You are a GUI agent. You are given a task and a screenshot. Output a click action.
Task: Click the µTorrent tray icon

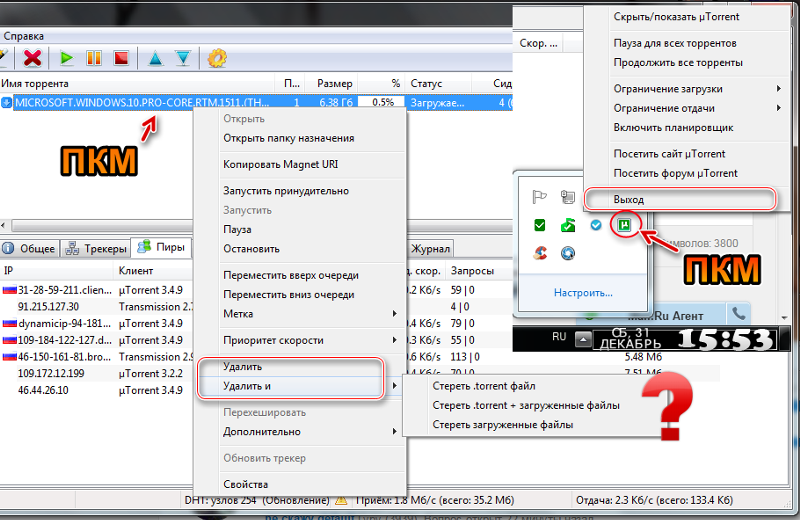[624, 225]
